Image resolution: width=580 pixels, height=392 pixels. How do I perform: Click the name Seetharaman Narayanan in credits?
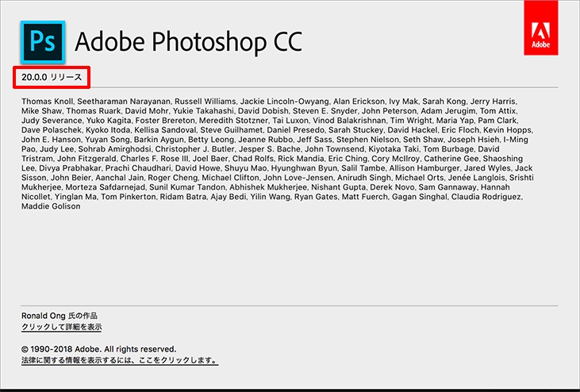(x=124, y=102)
